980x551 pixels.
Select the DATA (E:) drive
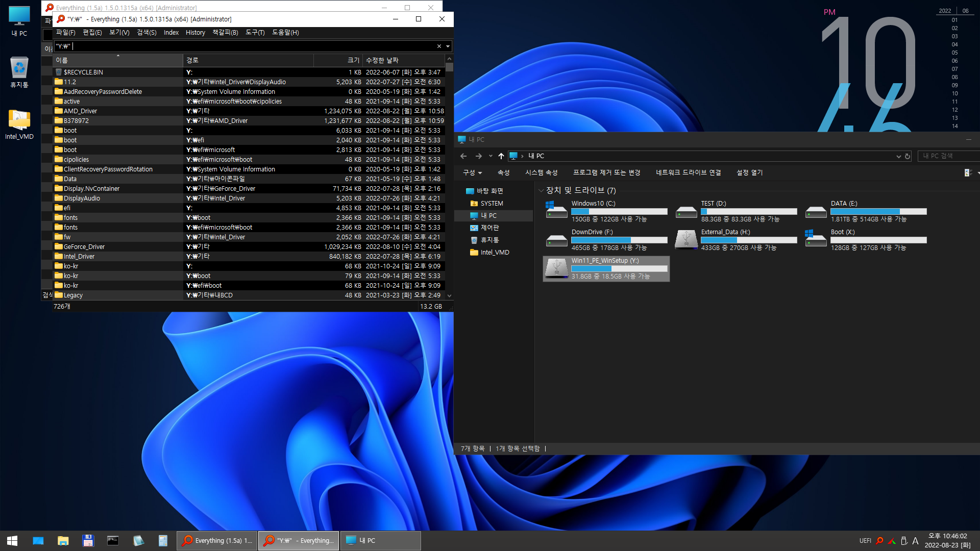pyautogui.click(x=866, y=212)
